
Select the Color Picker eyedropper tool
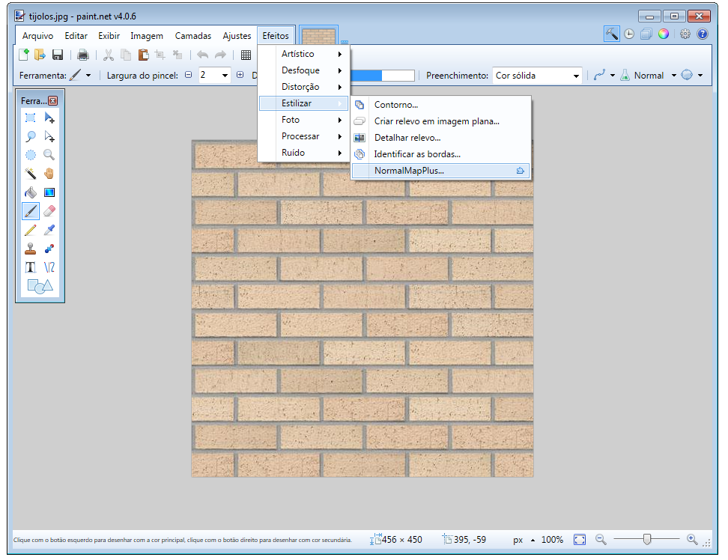(49, 230)
